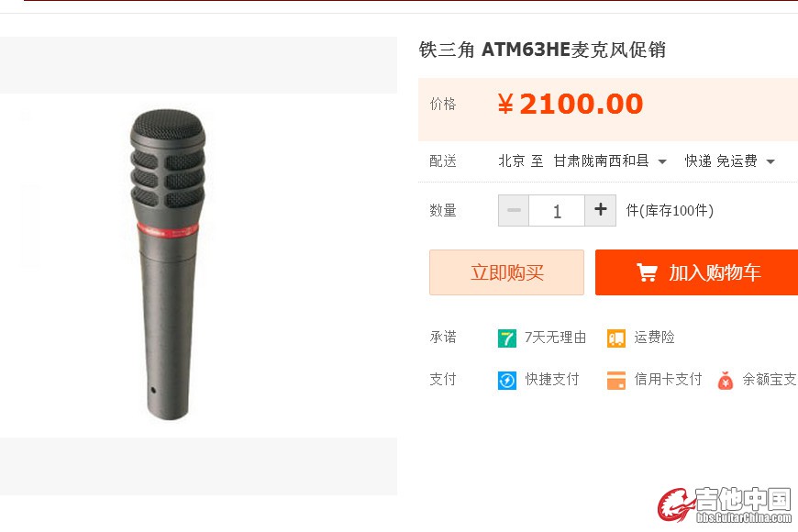Screen dimensions: 798x532
Task: Click the 加入购物车 add to cart button
Action: (697, 272)
